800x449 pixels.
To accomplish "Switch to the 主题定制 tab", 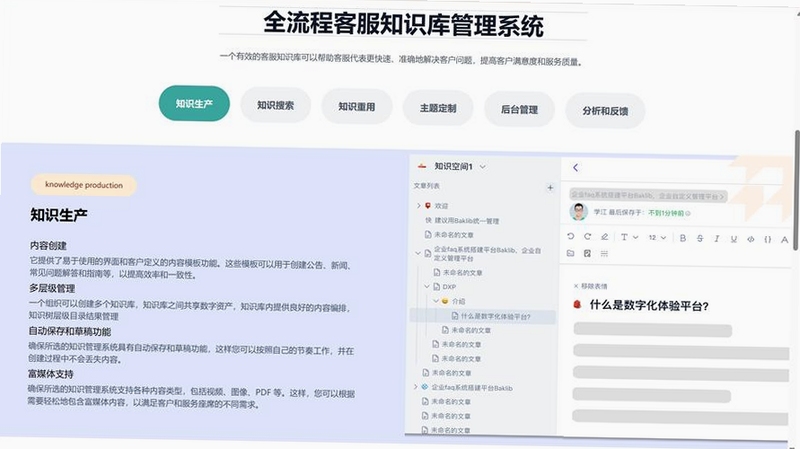I will click(x=438, y=108).
